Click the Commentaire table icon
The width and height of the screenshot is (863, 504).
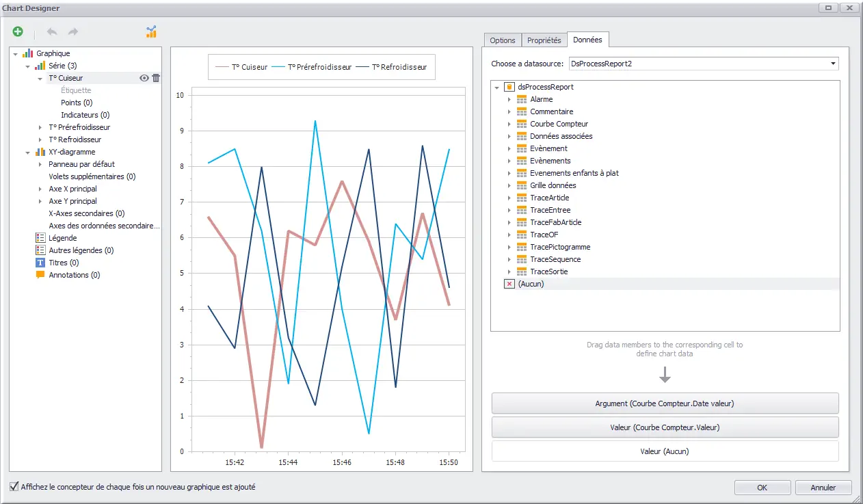[x=522, y=111]
